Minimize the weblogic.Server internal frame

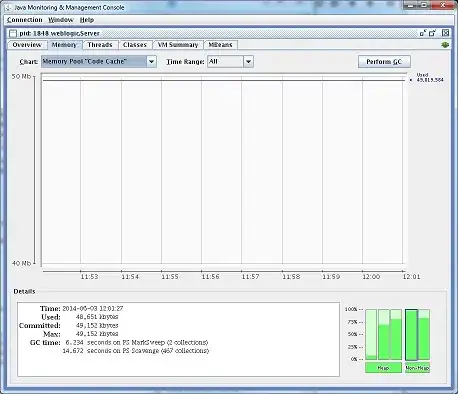coord(423,33)
